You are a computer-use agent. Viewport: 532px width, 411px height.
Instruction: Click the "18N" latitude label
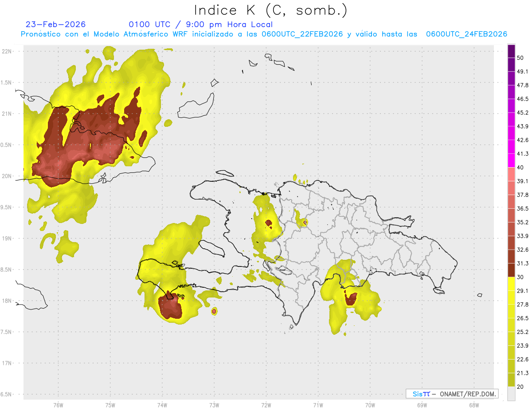click(7, 301)
